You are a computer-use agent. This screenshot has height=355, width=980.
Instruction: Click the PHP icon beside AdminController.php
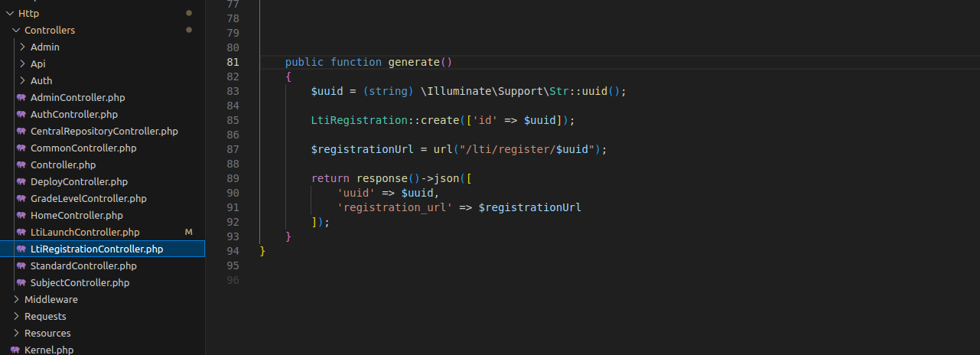pyautogui.click(x=21, y=98)
